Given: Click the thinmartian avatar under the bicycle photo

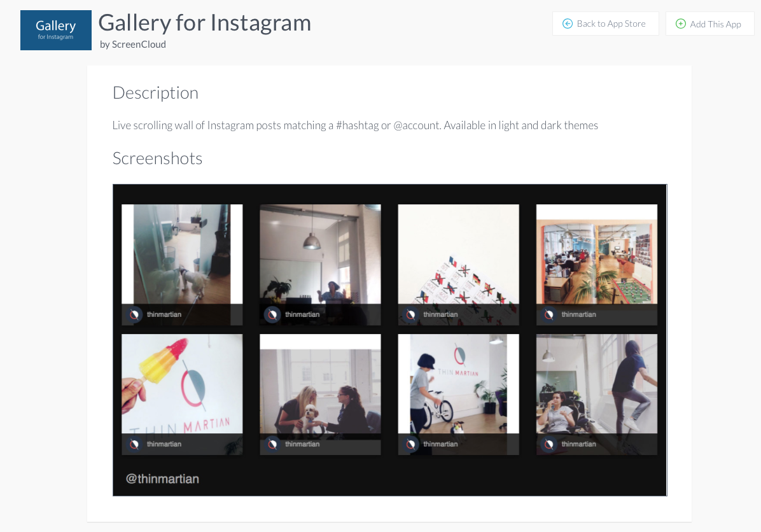Looking at the screenshot, I should pyautogui.click(x=411, y=444).
